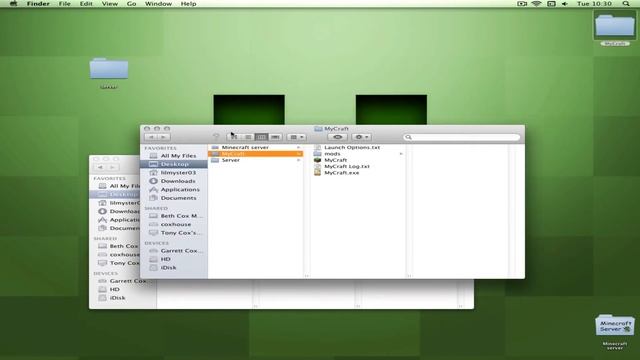
Task: Go back in the MyCraft window
Action: (151, 137)
